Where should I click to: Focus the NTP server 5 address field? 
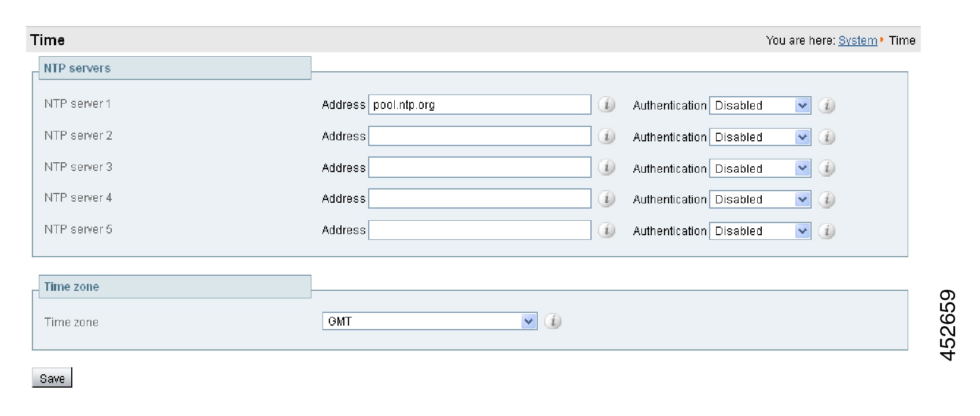coord(480,230)
